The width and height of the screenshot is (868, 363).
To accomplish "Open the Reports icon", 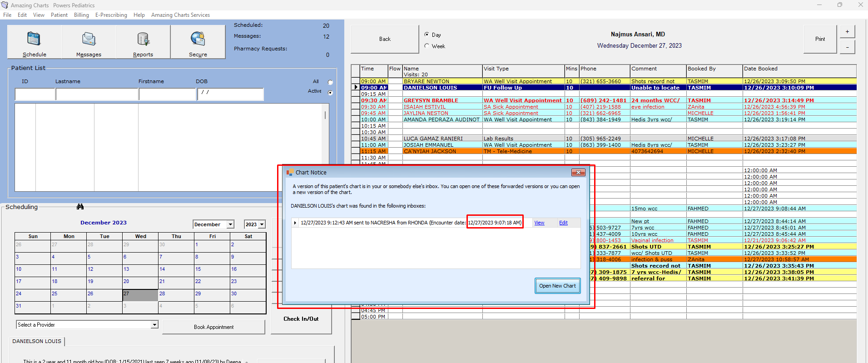I will coord(143,39).
